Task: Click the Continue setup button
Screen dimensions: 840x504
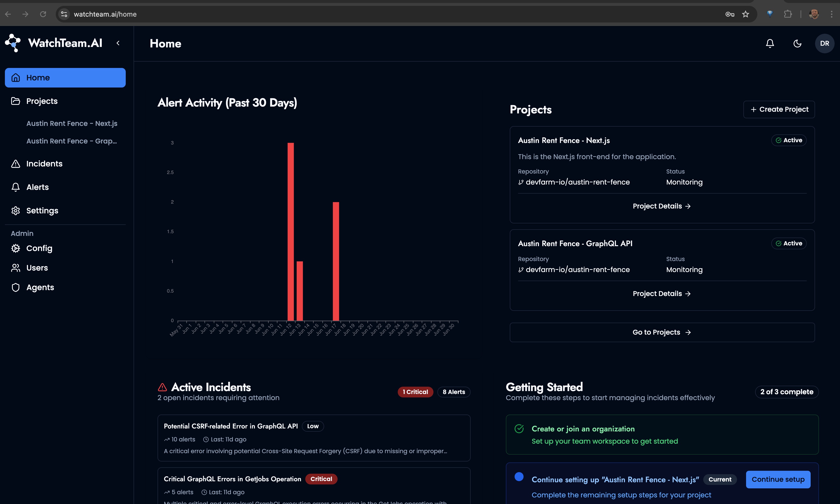Action: tap(778, 479)
